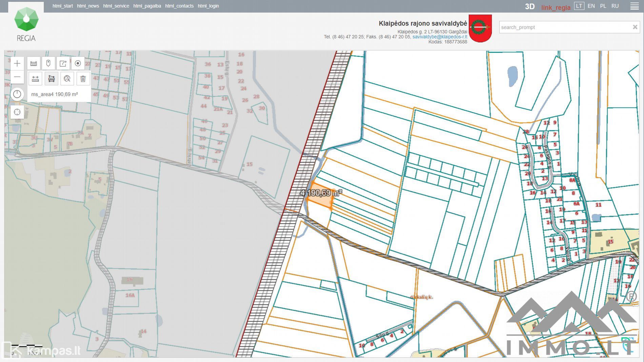Toggle the circular dot layer button
The width and height of the screenshot is (644, 362).
click(x=78, y=63)
